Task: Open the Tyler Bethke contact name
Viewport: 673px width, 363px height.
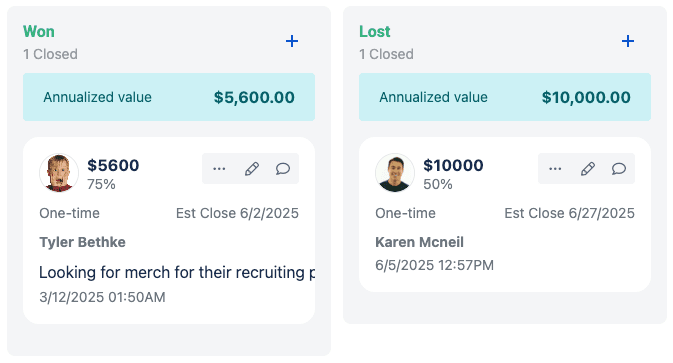Action: tap(82, 242)
